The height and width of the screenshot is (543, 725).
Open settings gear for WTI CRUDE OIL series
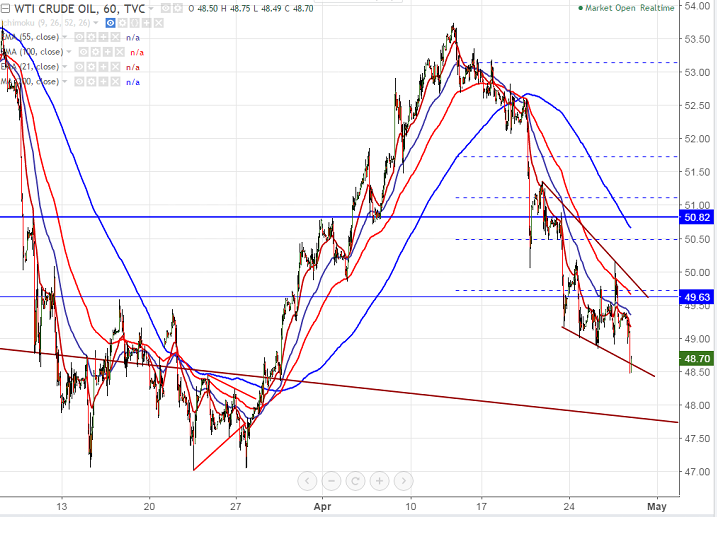pos(178,8)
